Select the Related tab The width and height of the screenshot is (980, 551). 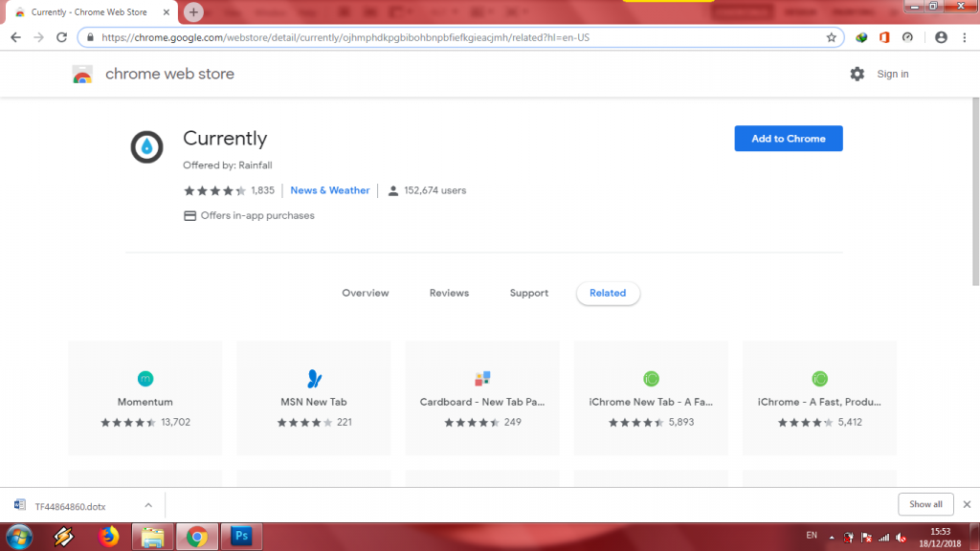608,293
